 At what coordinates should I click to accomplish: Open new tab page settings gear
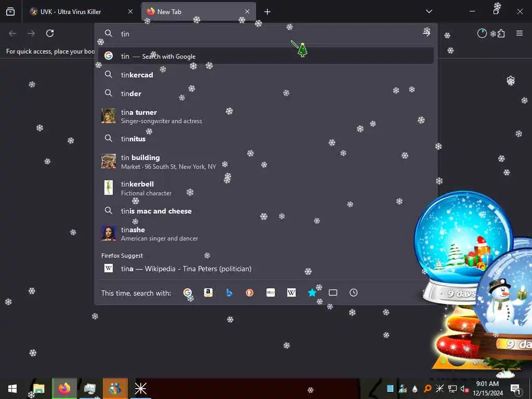click(511, 81)
